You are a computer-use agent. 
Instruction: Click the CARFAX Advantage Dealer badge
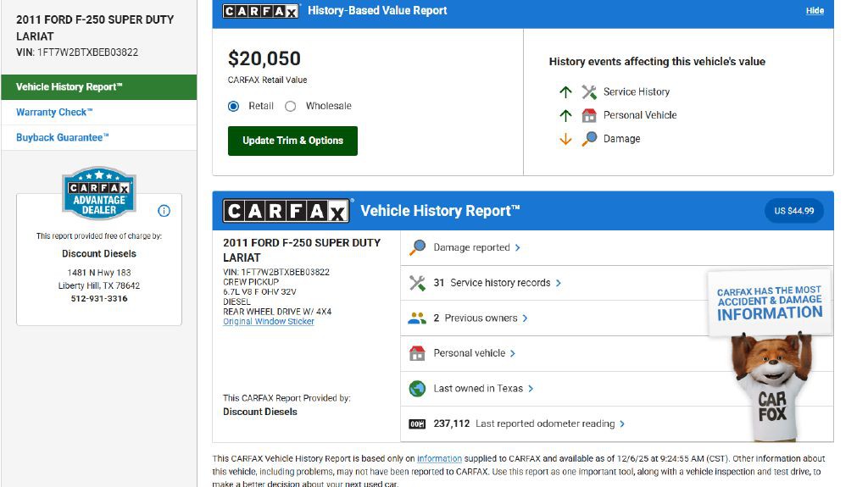pos(99,193)
